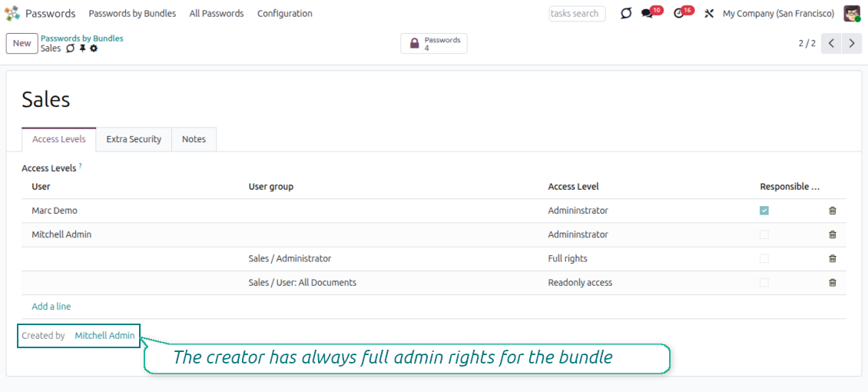Open the user avatar menu
Screen dimensions: 868x392
[x=851, y=14]
